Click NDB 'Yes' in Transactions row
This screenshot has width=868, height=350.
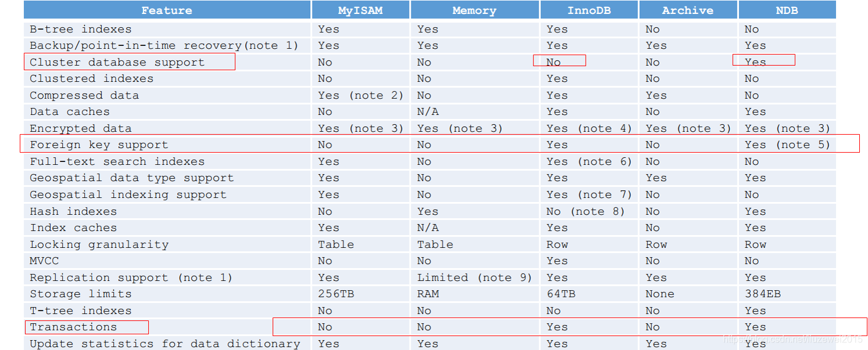pos(756,327)
